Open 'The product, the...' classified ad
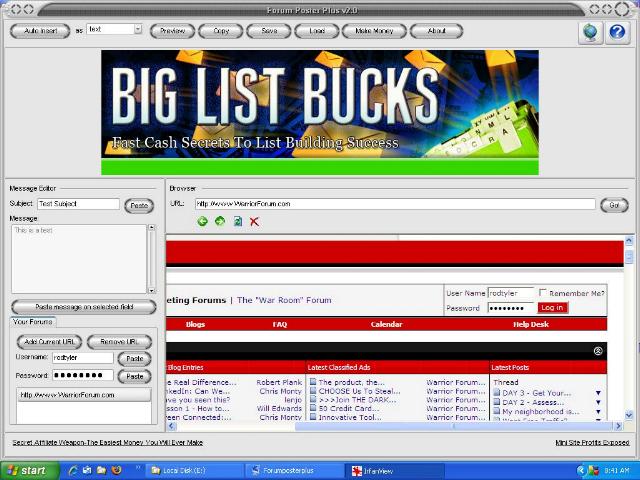The width and height of the screenshot is (640, 480). 351,382
